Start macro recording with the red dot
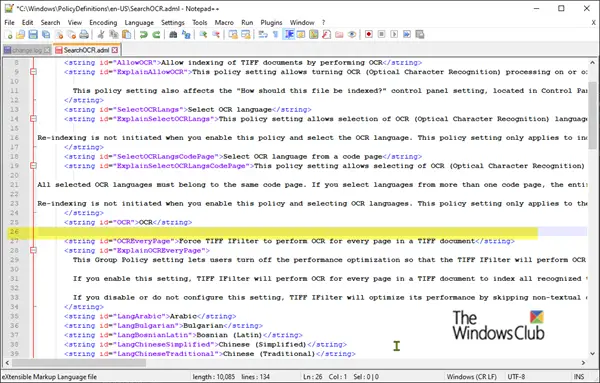This screenshot has height=383, width=600. click(x=369, y=34)
